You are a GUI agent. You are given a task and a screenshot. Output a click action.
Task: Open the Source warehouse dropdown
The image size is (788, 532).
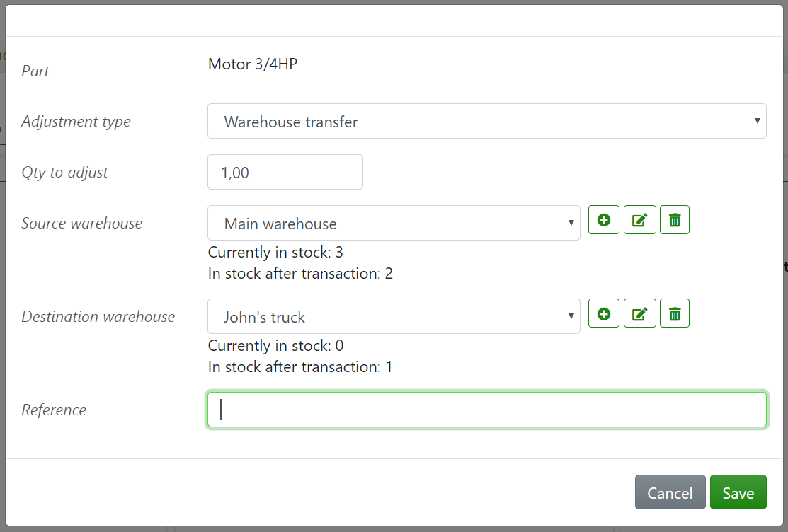click(x=394, y=222)
